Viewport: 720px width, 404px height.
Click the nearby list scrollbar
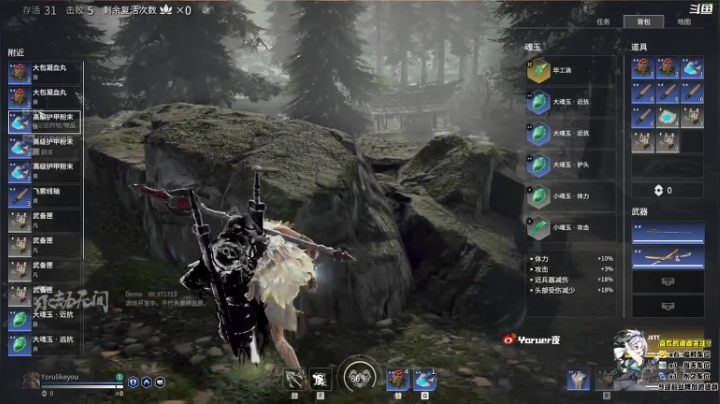(83, 161)
